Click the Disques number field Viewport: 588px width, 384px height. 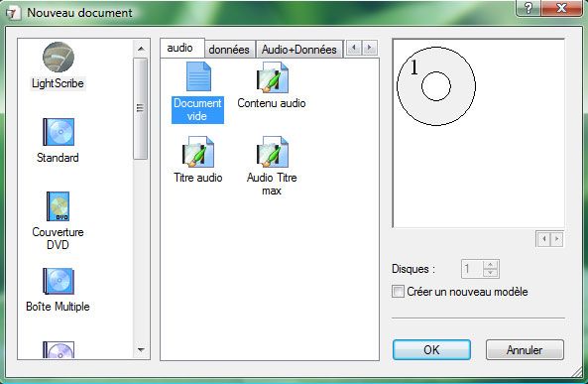tap(473, 269)
